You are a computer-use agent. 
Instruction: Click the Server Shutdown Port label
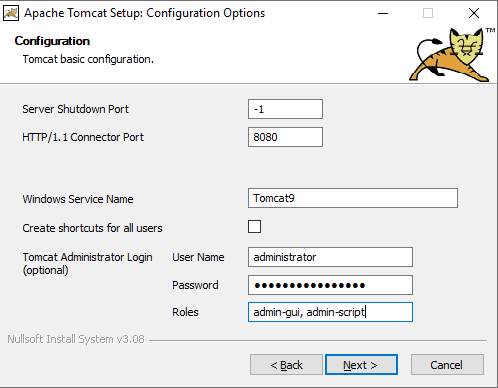tap(75, 109)
